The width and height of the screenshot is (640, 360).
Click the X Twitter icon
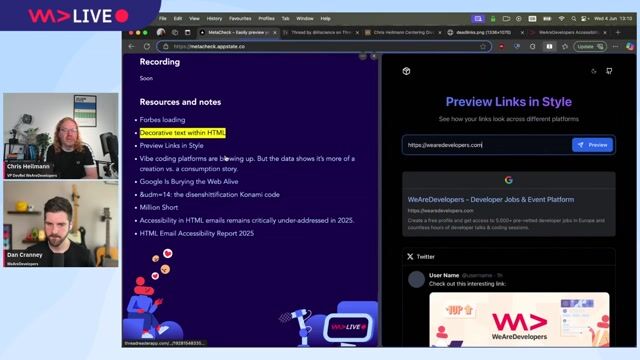(410, 256)
